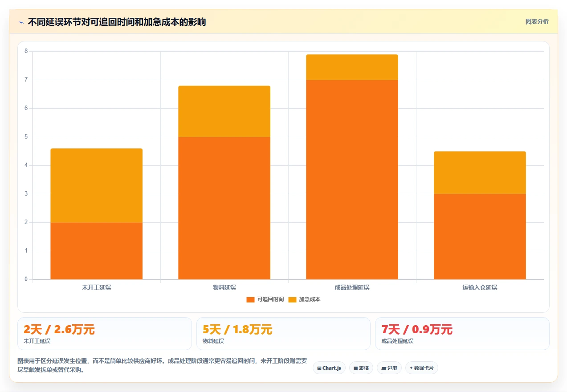The image size is (567, 392).
Task: Click the y-axis tick label 0
Action: click(x=26, y=279)
